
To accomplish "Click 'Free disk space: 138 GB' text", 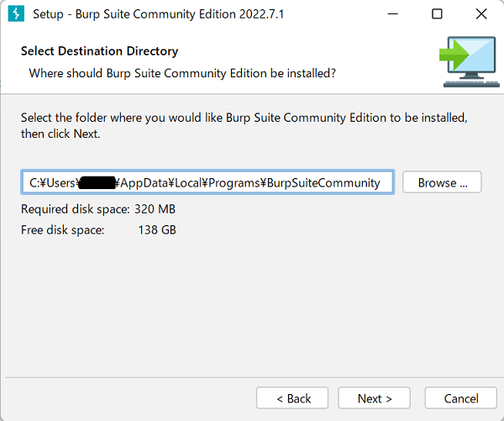I will coord(98,230).
